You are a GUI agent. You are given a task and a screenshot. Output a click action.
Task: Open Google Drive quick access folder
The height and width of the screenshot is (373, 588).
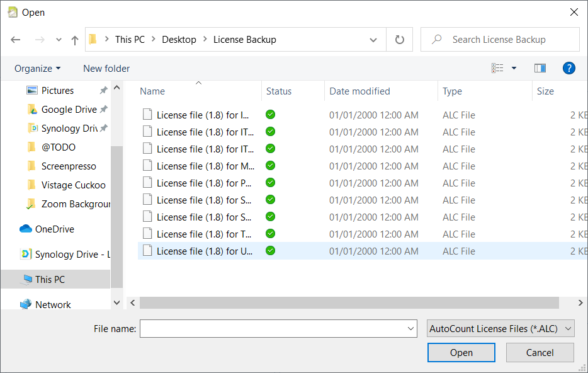click(69, 110)
